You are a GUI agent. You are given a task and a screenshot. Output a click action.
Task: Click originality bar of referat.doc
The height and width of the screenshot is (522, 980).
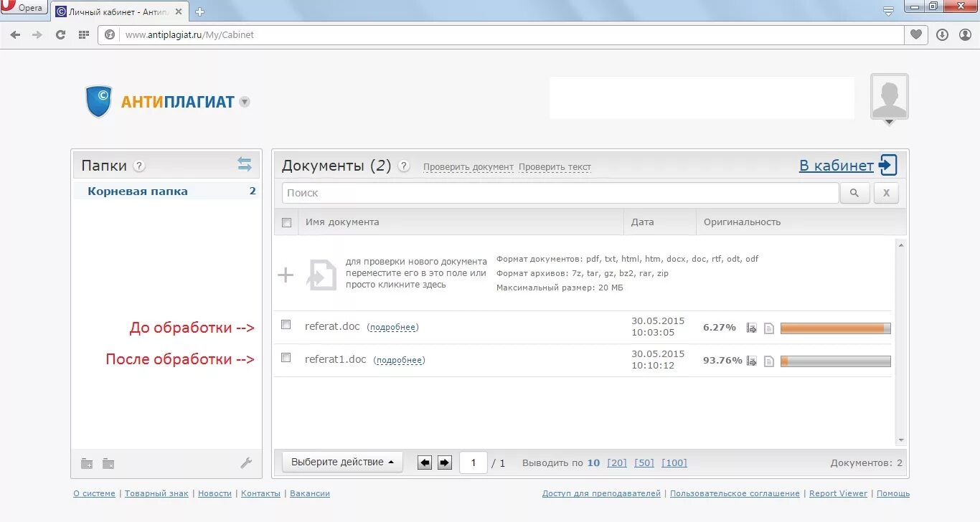(x=836, y=328)
